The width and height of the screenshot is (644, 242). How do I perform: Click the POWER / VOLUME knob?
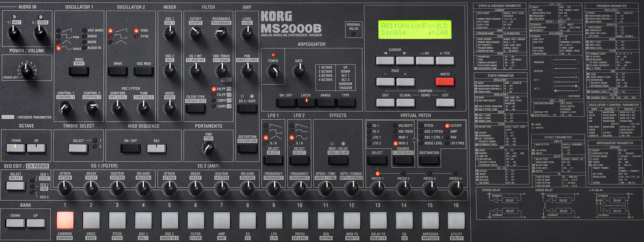(27, 70)
